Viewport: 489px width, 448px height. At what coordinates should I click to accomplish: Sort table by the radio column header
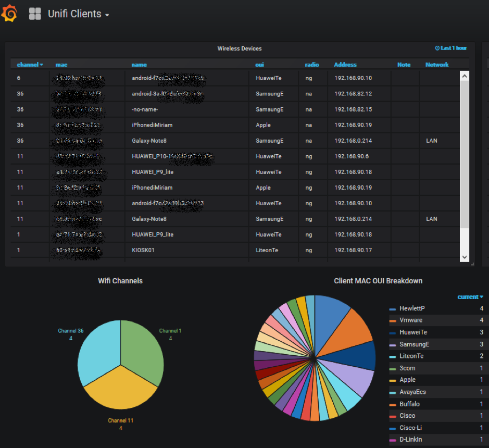tap(312, 65)
